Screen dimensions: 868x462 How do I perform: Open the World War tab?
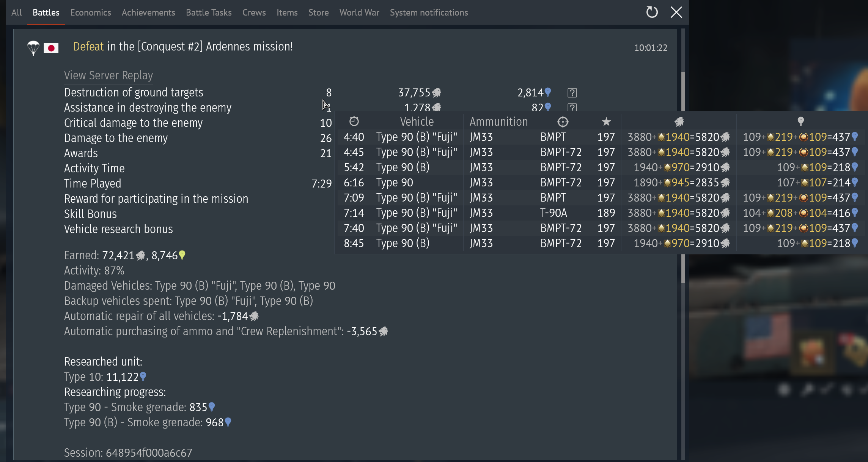pos(359,13)
